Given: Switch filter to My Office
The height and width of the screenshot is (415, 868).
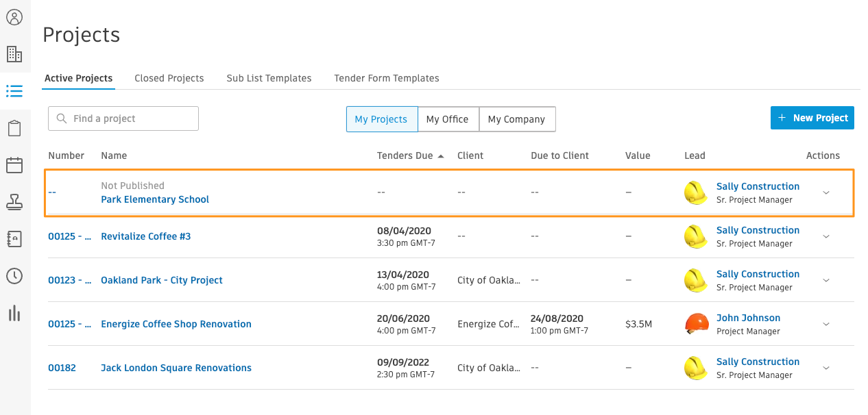Looking at the screenshot, I should [x=447, y=118].
